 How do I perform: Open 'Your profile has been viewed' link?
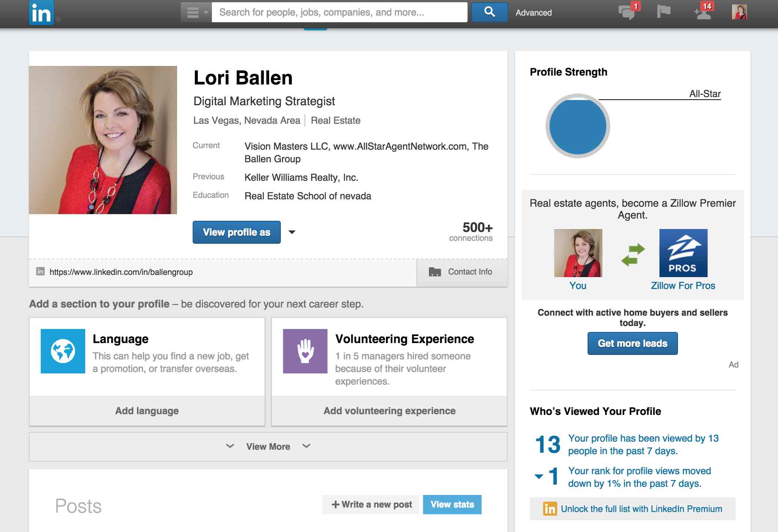(644, 445)
